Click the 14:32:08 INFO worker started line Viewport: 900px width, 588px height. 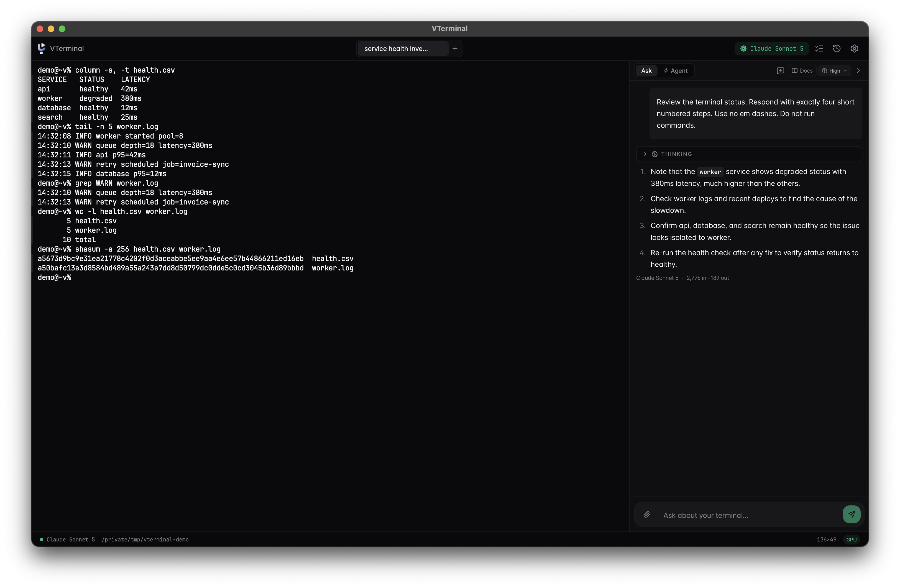click(110, 136)
